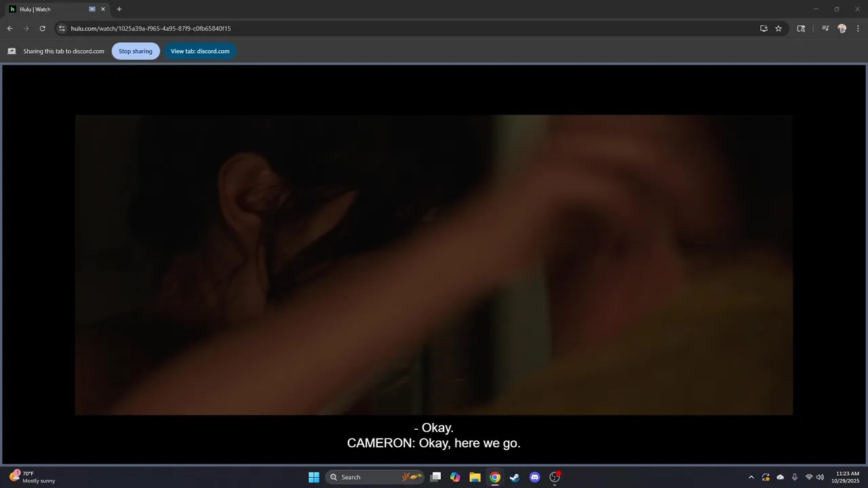This screenshot has height=488, width=868.
Task: Open OneDrive cloud tray icon
Action: point(781,477)
